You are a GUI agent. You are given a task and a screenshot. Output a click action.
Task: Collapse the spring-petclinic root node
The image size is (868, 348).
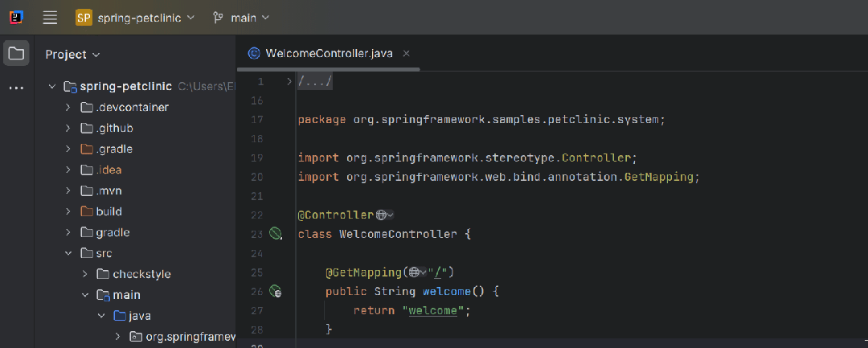point(52,86)
